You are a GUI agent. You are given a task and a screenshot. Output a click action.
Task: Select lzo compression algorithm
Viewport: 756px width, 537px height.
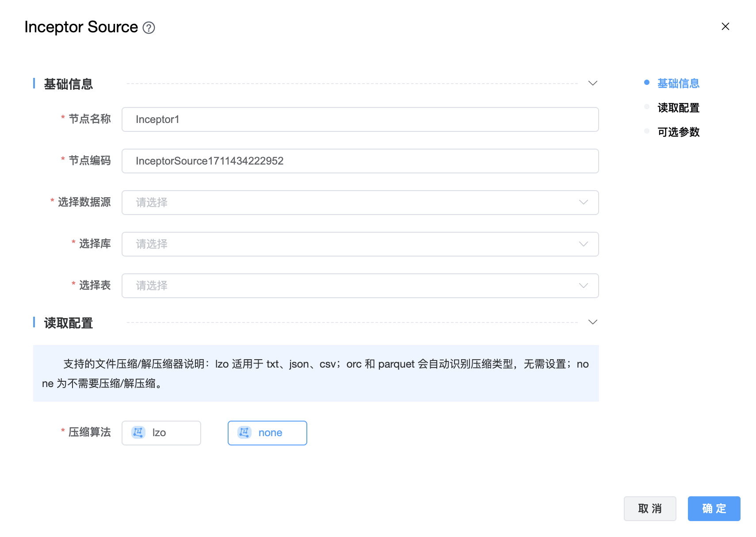tap(161, 433)
